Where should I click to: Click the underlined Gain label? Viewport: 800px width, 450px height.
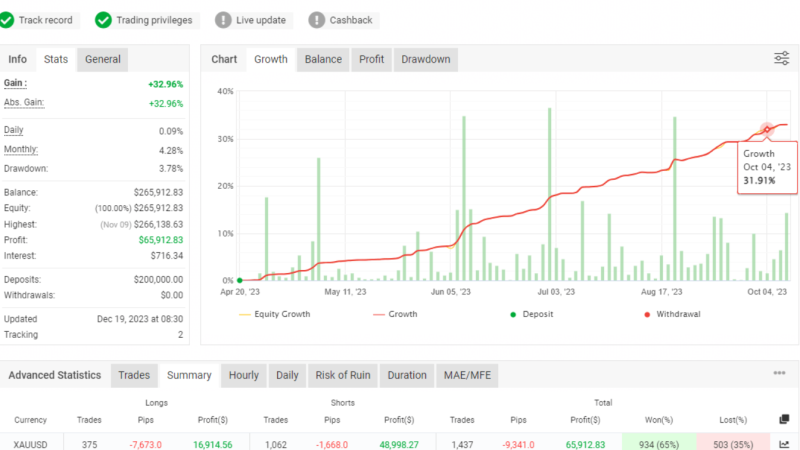click(16, 84)
